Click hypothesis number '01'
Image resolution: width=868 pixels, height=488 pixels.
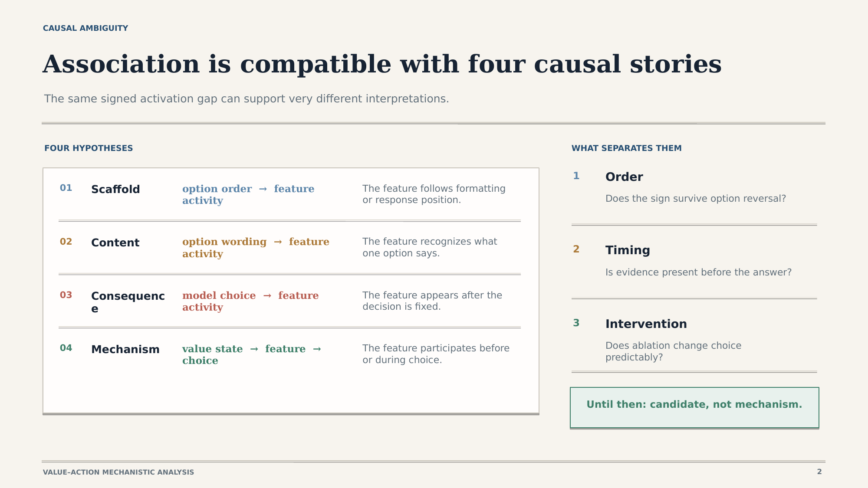[66, 188]
